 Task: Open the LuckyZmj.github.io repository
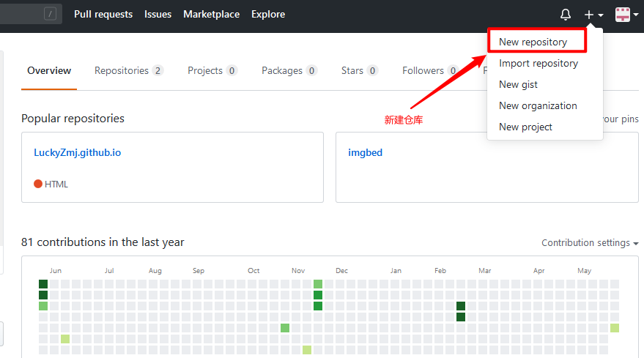pos(78,153)
